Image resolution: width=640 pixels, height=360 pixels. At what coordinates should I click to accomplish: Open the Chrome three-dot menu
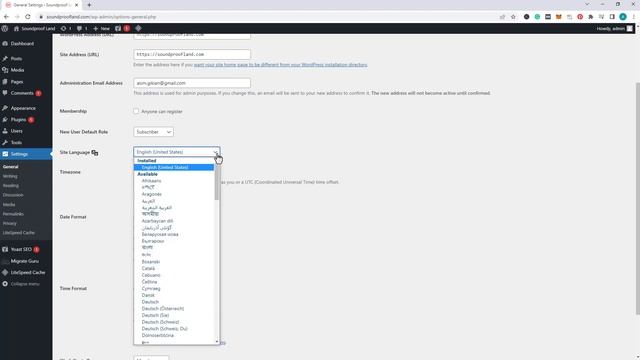click(x=633, y=17)
